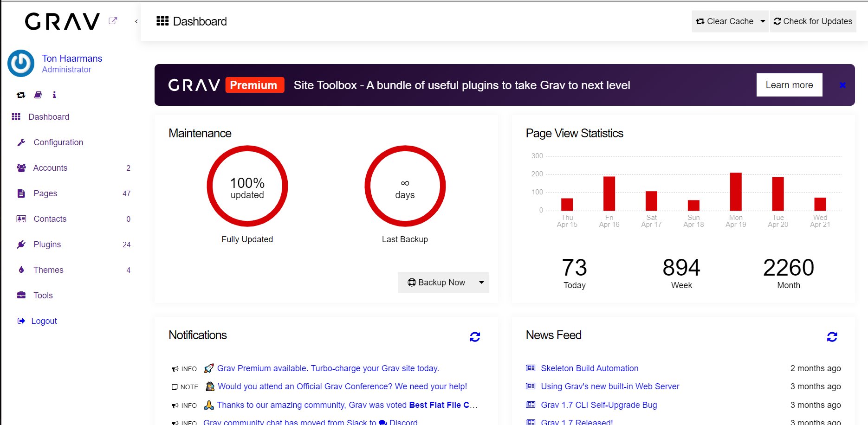Open Contacts in the sidebar
Image resolution: width=868 pixels, height=425 pixels.
pyautogui.click(x=50, y=219)
